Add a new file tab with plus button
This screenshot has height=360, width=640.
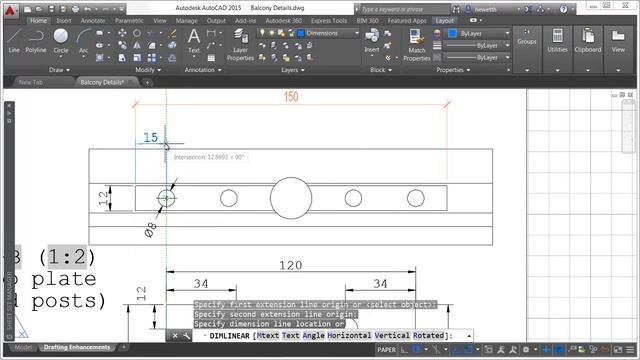click(147, 82)
